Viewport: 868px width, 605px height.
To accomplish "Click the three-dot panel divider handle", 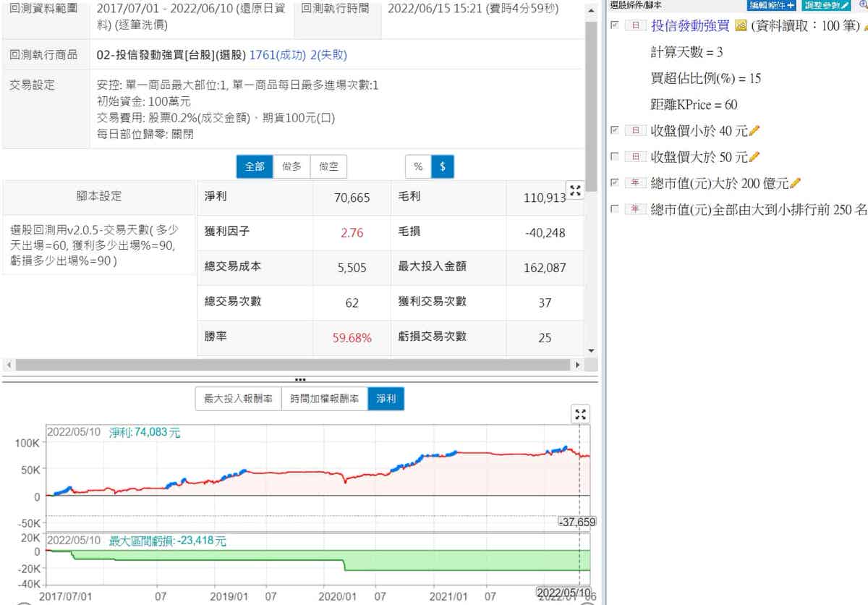I will click(x=299, y=379).
